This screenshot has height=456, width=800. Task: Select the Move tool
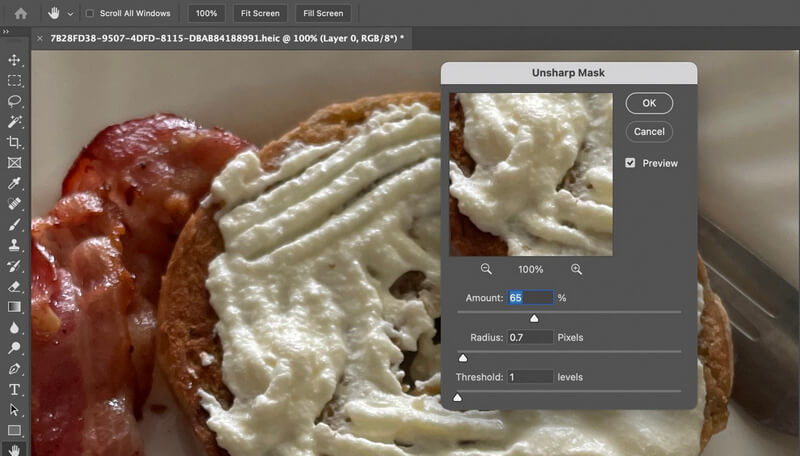[x=14, y=60]
